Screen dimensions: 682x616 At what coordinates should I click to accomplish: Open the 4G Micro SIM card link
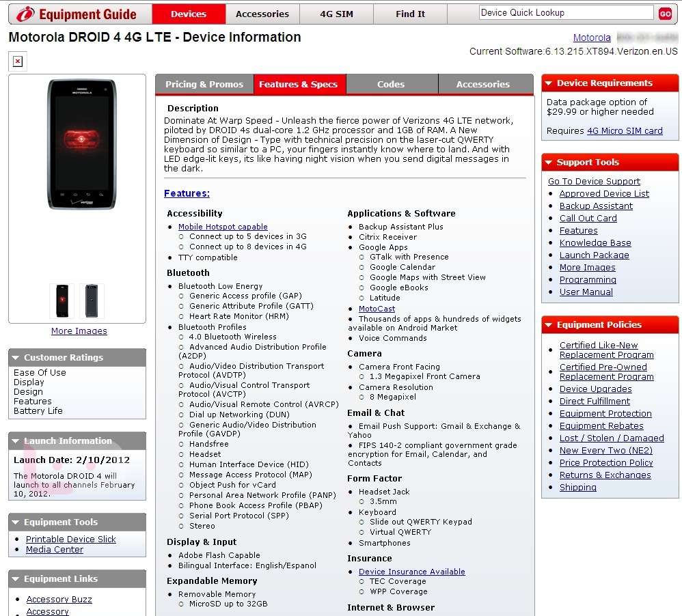point(625,131)
